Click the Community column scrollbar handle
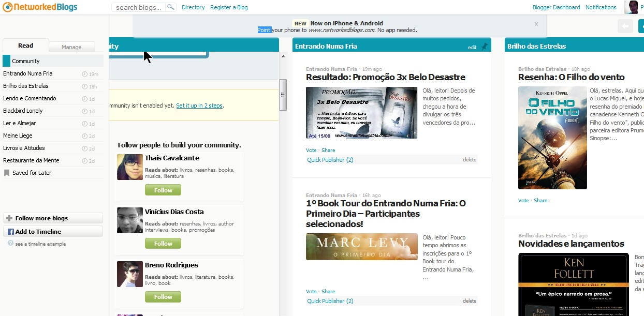The width and height of the screenshot is (644, 316). click(x=283, y=95)
